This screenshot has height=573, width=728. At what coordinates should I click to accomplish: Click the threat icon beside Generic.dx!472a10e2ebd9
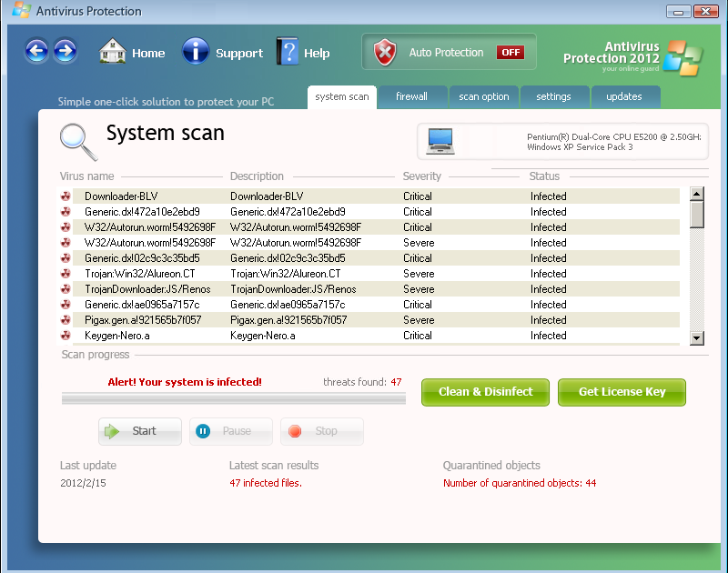(x=66, y=212)
